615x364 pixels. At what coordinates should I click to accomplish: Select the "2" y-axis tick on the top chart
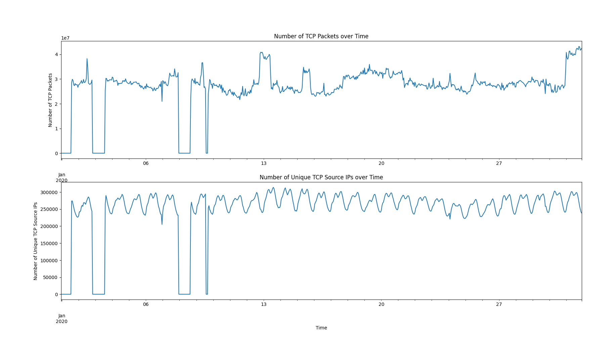(x=56, y=104)
